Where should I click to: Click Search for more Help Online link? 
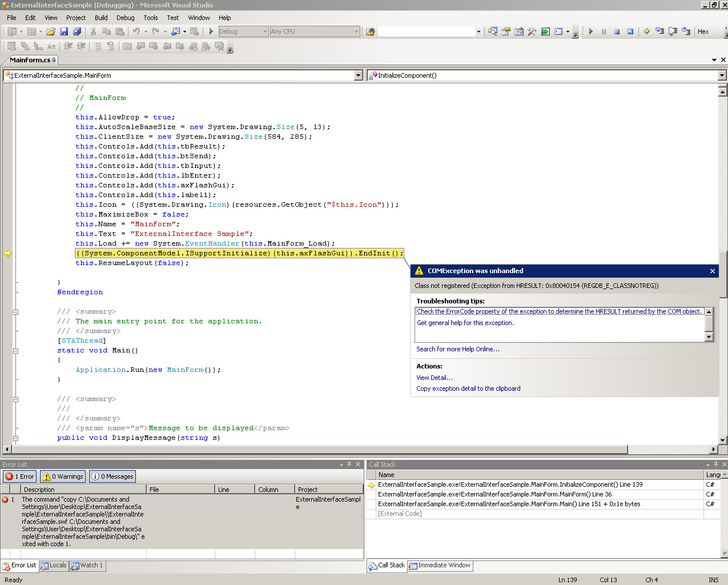coord(458,349)
